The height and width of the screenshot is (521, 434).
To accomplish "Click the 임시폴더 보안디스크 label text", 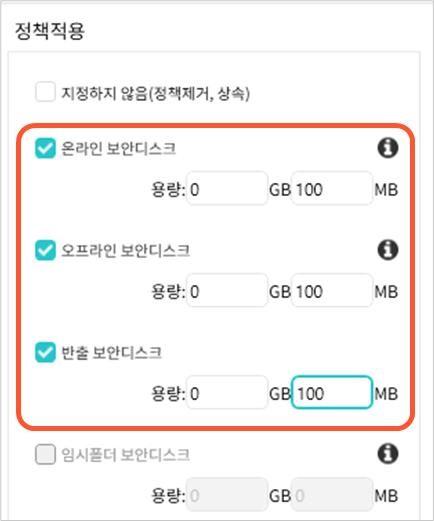I will coord(126,455).
